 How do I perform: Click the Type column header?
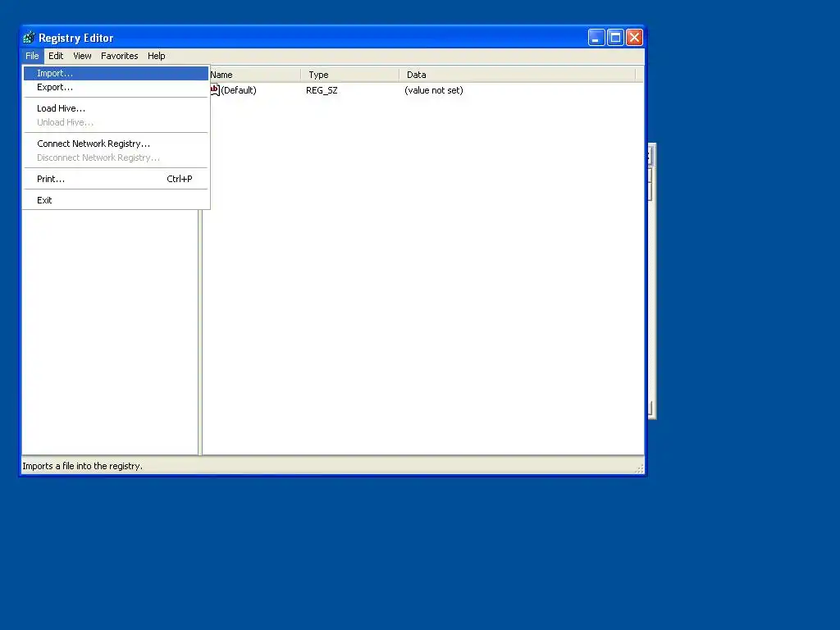coord(349,75)
